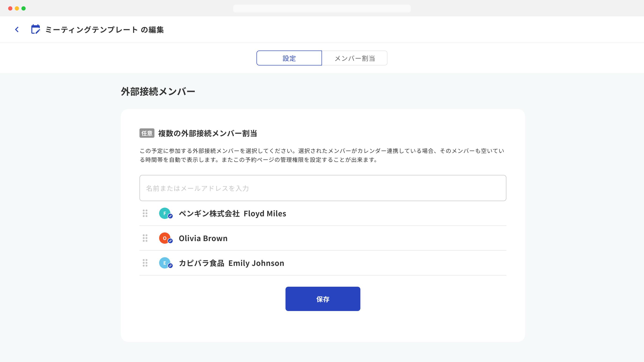The image size is (644, 362).
Task: Click the drag handle beside Floyd Miles
Action: pos(145,214)
